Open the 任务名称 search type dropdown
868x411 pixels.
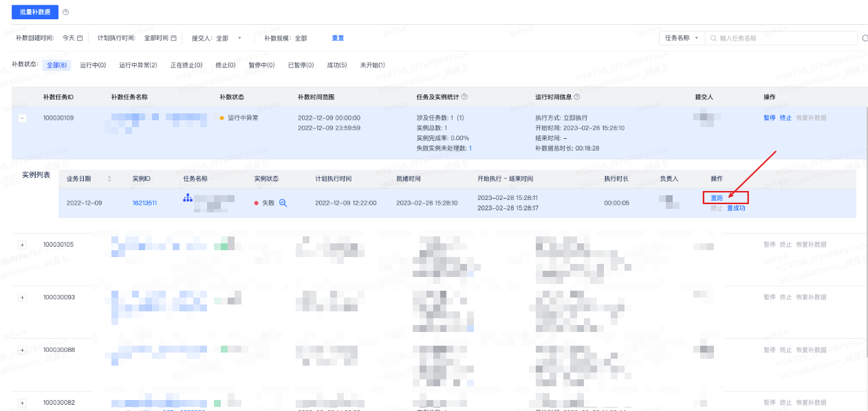click(681, 38)
